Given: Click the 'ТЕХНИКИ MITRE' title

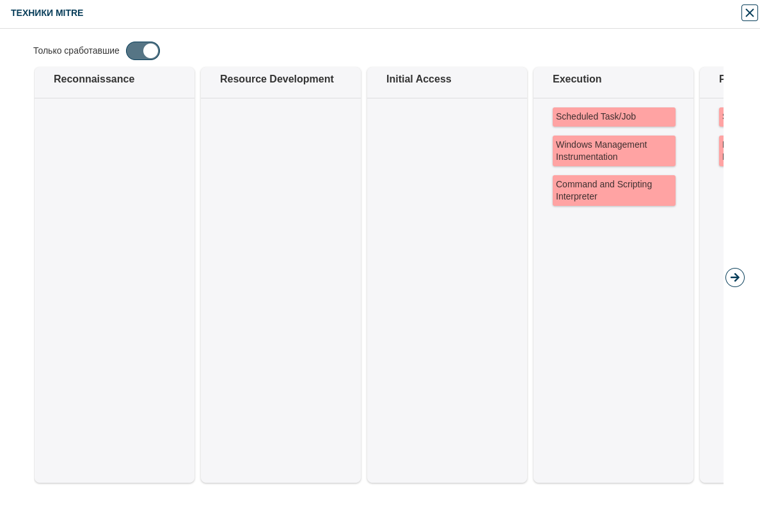Looking at the screenshot, I should pos(47,13).
